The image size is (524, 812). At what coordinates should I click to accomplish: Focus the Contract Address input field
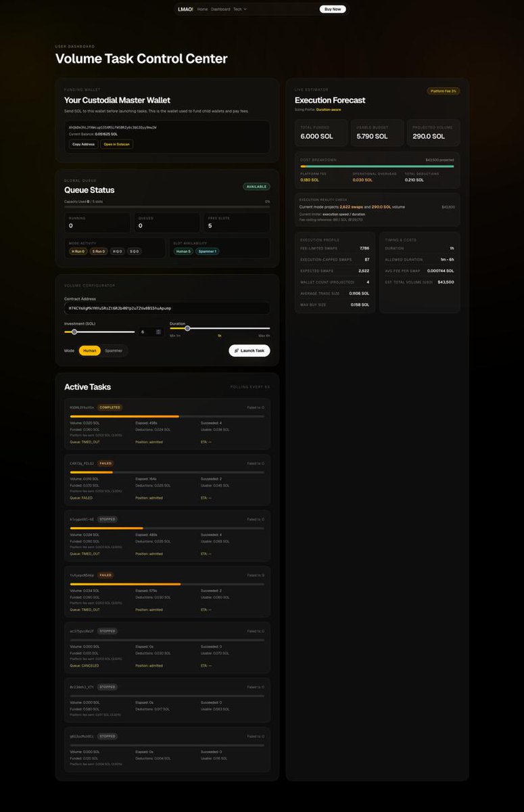click(167, 308)
